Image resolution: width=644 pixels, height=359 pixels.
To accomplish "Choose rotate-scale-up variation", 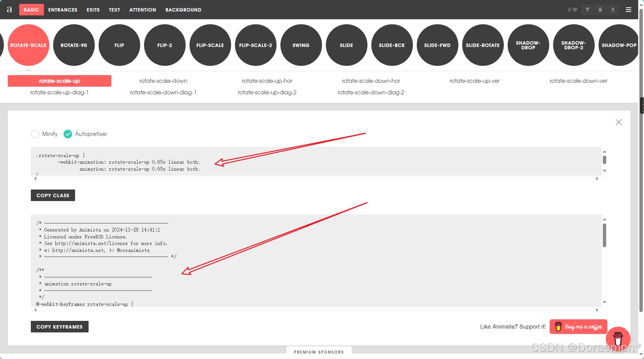I will 59,81.
